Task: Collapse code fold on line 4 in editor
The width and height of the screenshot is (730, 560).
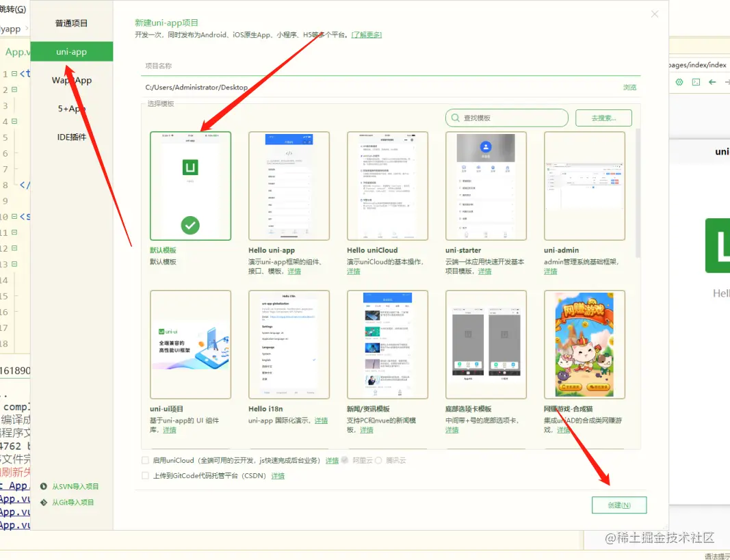Action: 14,122
